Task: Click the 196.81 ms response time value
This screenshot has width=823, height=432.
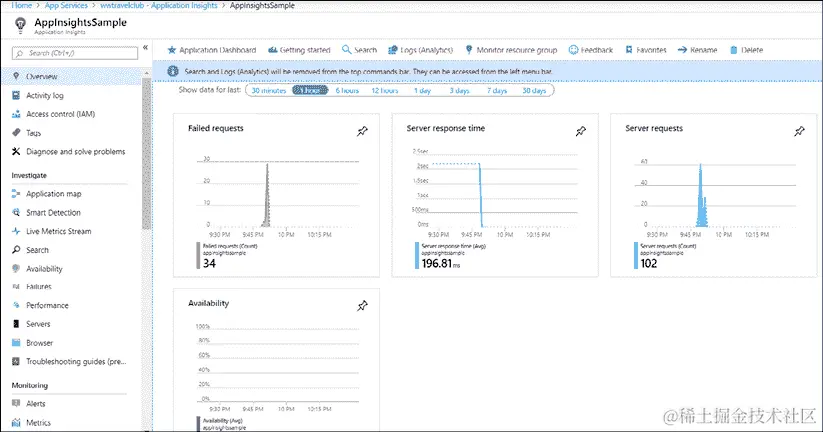Action: click(x=441, y=264)
